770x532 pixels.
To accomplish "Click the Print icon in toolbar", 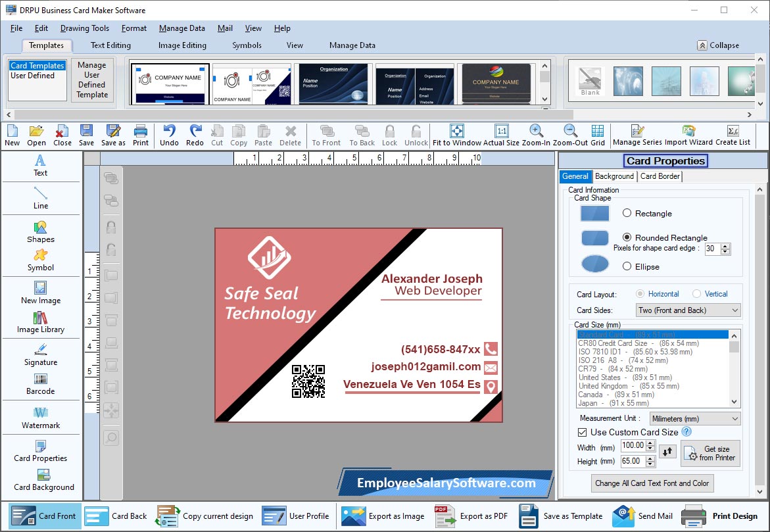I will pos(141,135).
